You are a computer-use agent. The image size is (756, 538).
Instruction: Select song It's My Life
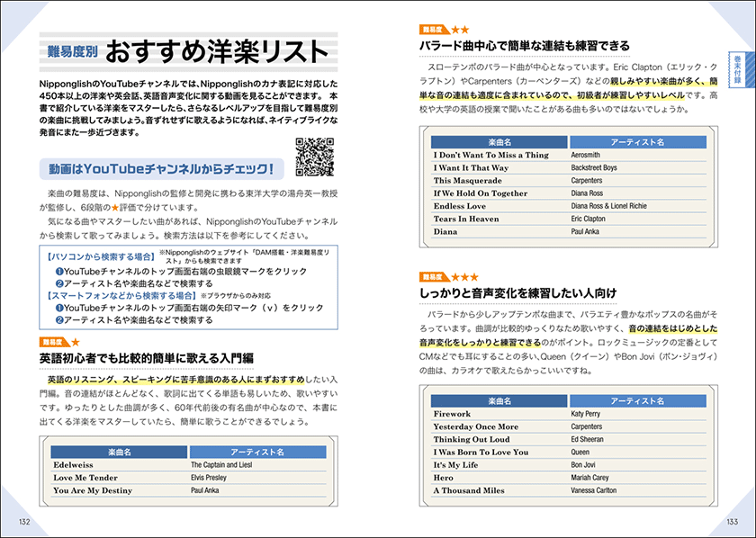(455, 465)
